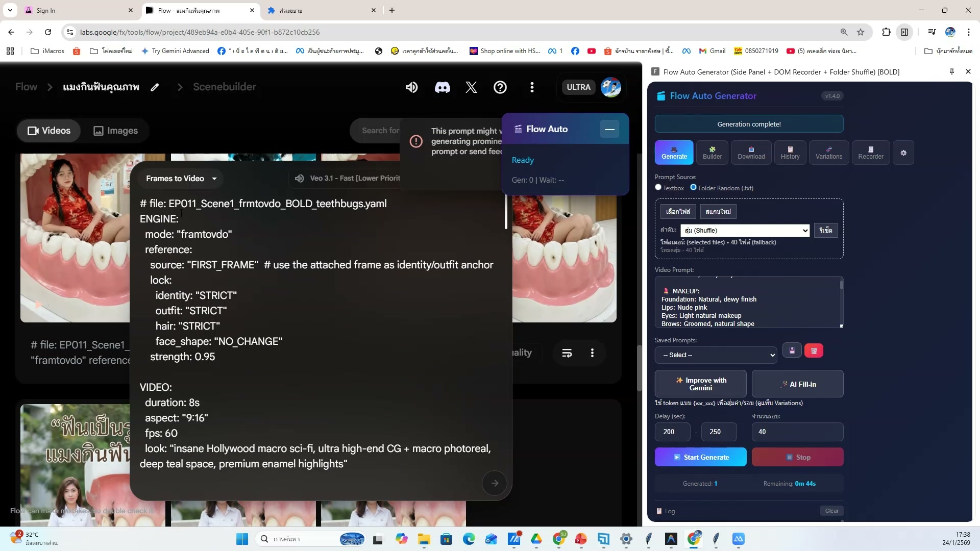980x551 pixels.
Task: Open the shuffle order dropdown
Action: (x=745, y=231)
